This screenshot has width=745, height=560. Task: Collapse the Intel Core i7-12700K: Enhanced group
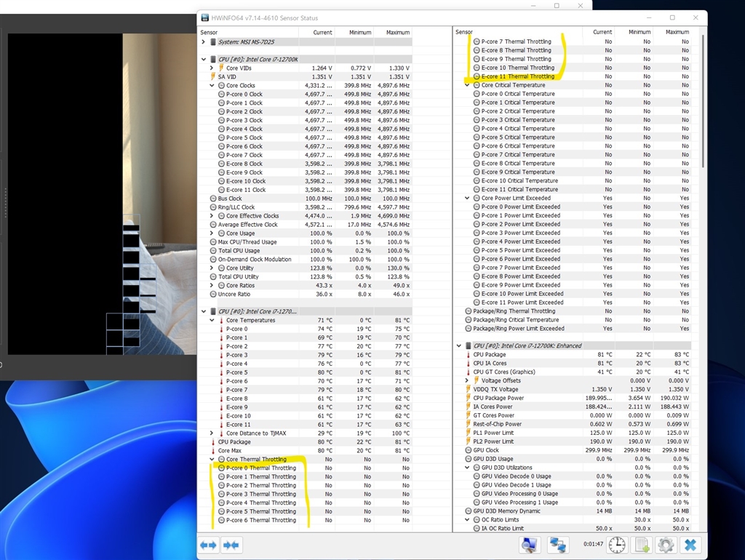[x=458, y=345]
